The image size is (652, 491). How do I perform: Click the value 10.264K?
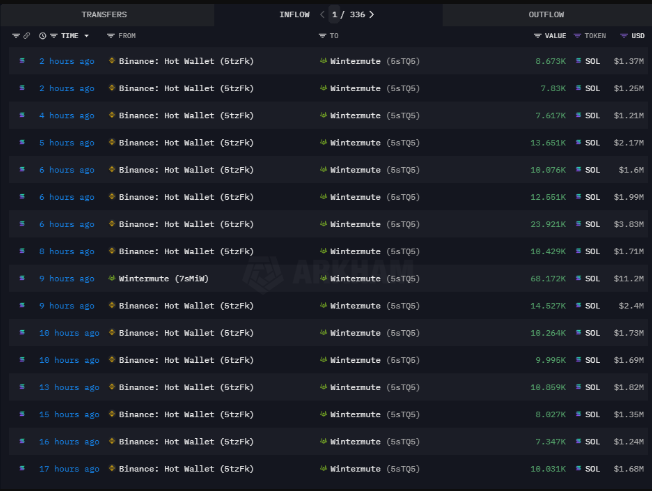point(548,333)
